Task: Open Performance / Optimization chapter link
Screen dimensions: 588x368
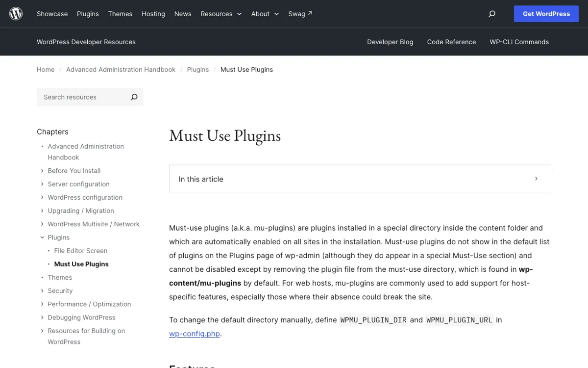Action: click(x=89, y=304)
